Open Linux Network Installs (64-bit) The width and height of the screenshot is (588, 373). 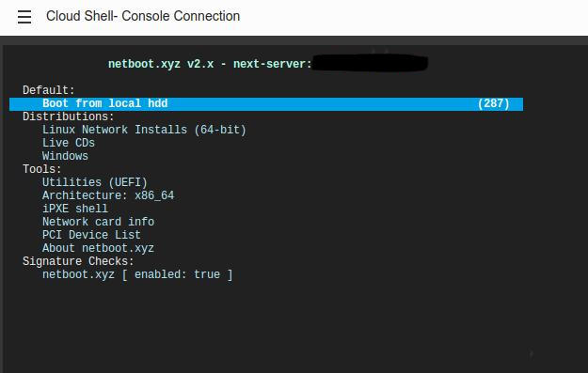coord(144,130)
